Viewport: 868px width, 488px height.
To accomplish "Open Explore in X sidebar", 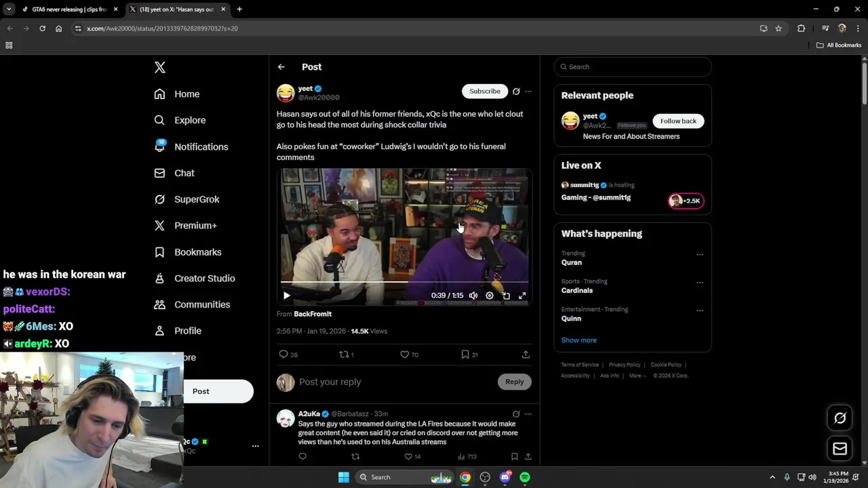I will pyautogui.click(x=180, y=120).
